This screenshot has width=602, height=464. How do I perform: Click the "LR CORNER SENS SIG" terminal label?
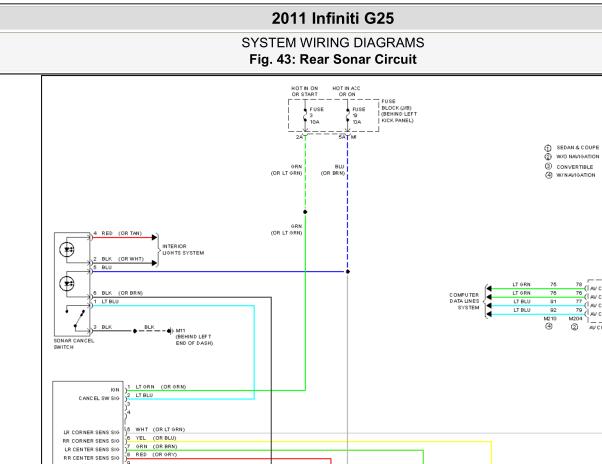click(92, 433)
